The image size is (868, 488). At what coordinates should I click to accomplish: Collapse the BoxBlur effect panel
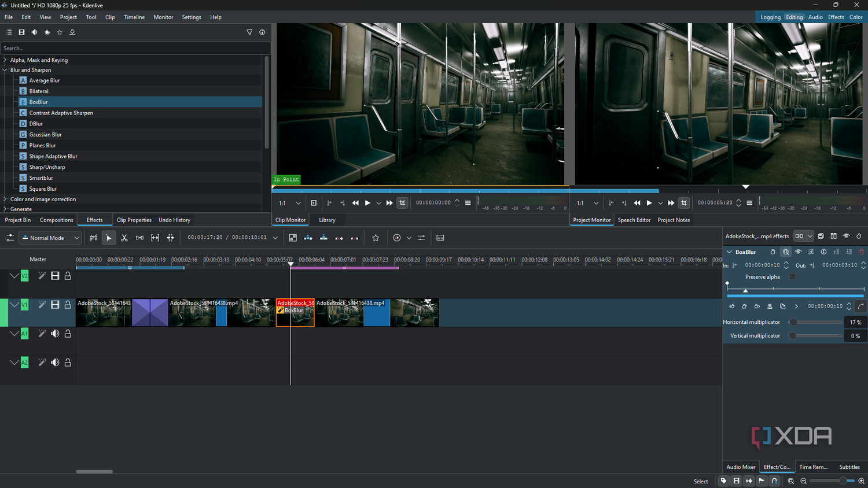(729, 252)
